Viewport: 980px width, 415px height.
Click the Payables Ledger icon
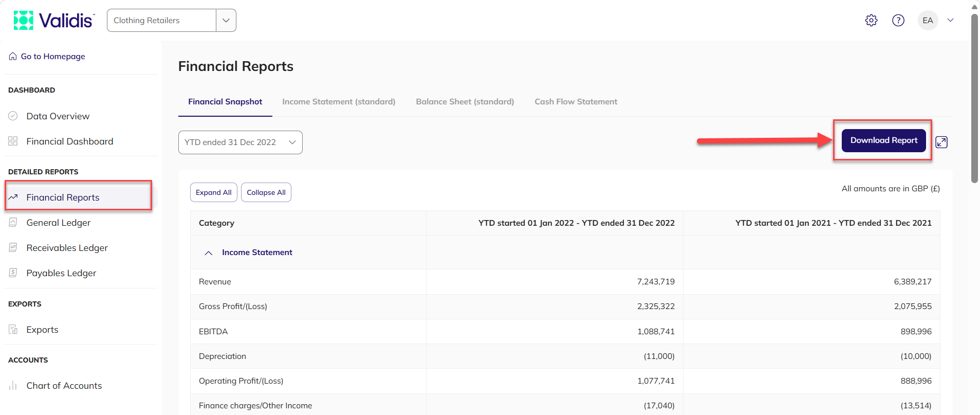(13, 273)
